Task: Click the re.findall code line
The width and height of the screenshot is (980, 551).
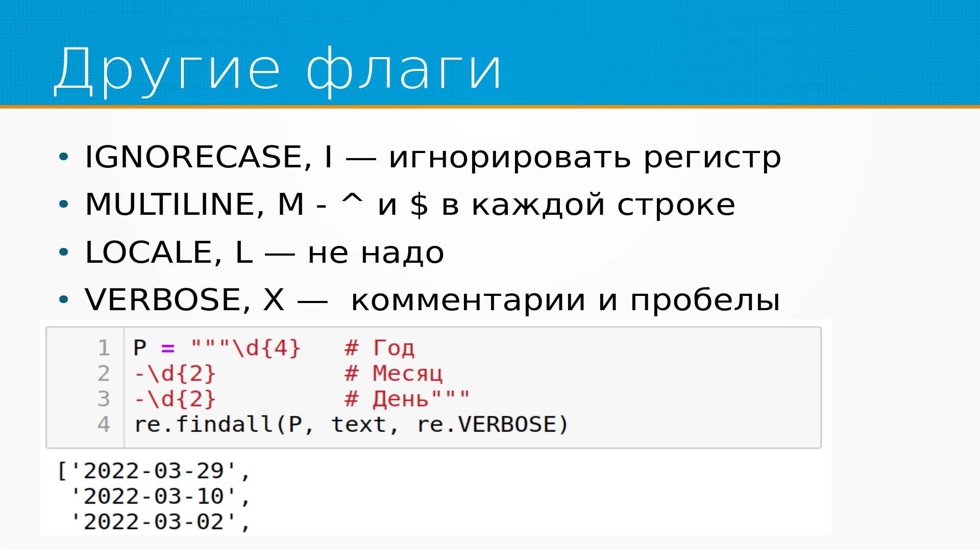Action: point(351,425)
